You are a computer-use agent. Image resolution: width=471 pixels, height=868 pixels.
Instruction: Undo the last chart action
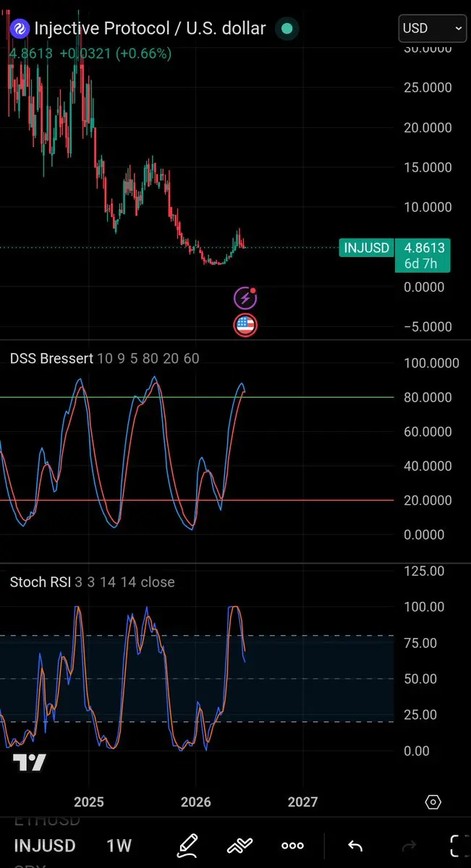(355, 845)
